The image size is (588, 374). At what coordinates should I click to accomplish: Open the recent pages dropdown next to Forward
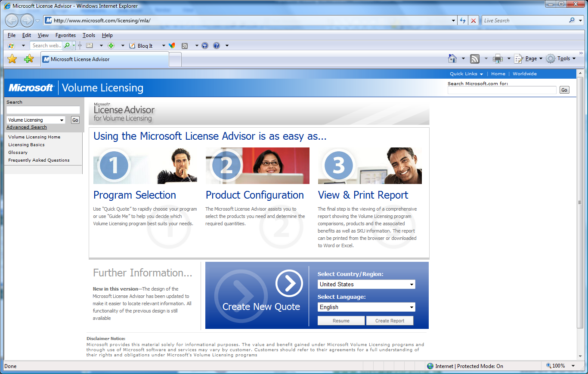[x=37, y=21]
